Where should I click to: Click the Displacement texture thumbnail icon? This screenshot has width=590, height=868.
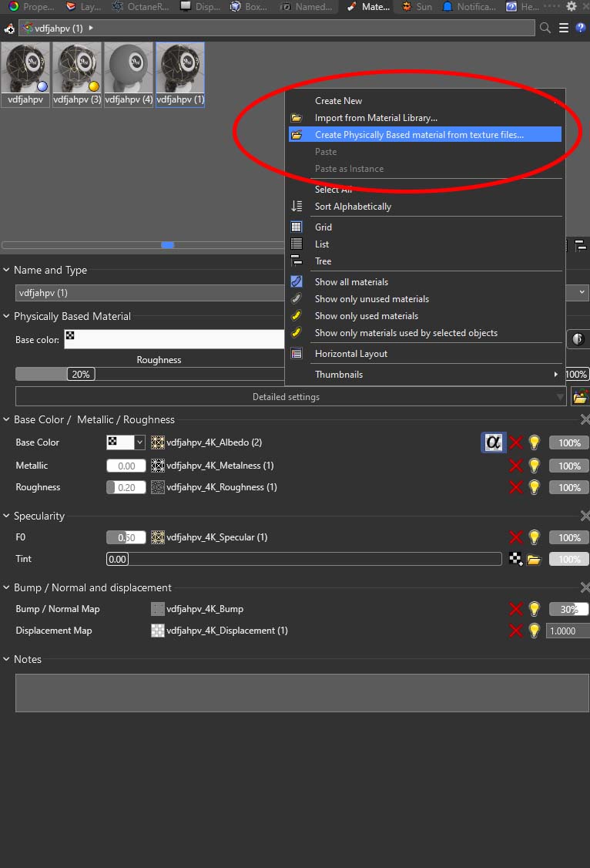click(x=158, y=631)
